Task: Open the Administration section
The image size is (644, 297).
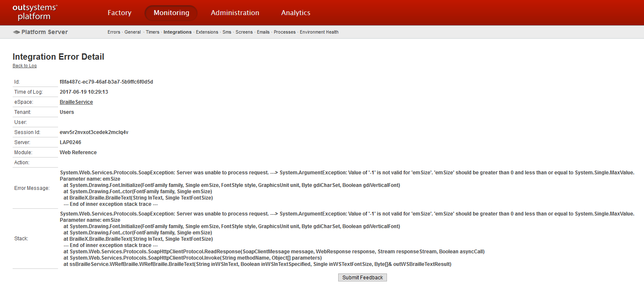Action: pyautogui.click(x=235, y=13)
